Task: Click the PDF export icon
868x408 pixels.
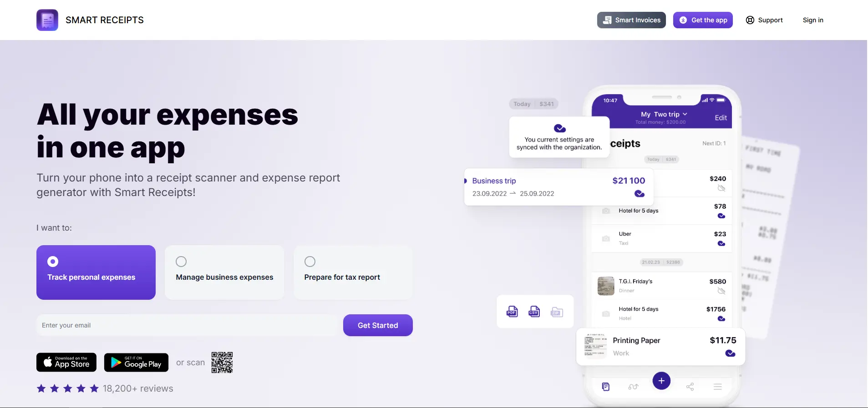Action: pos(512,312)
